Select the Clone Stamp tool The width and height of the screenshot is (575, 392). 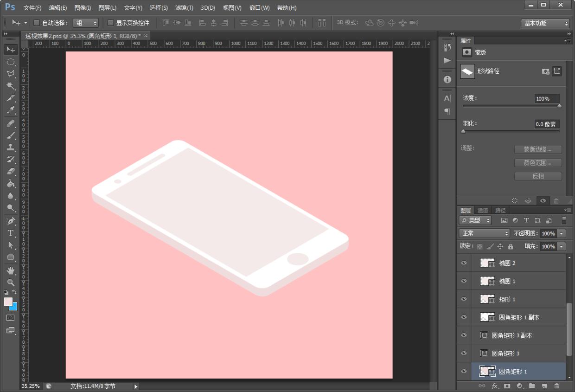(11, 148)
